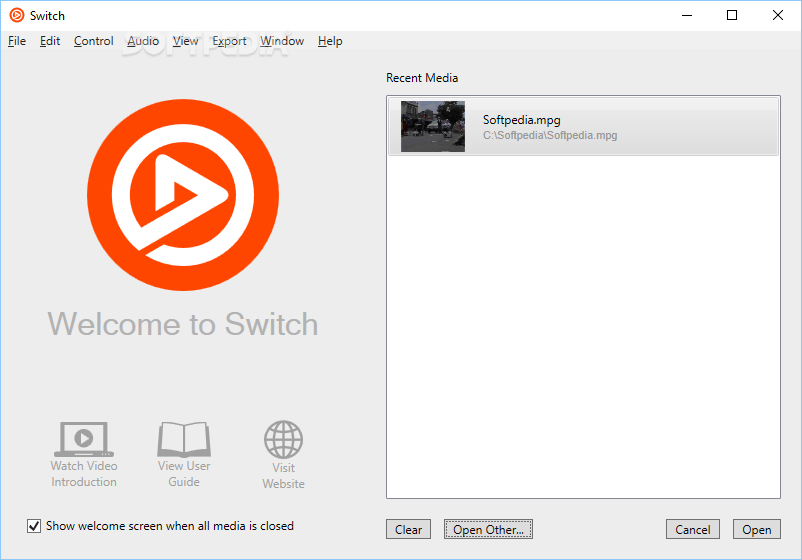The image size is (802, 560).
Task: Minimize the Switch window
Action: (x=687, y=15)
